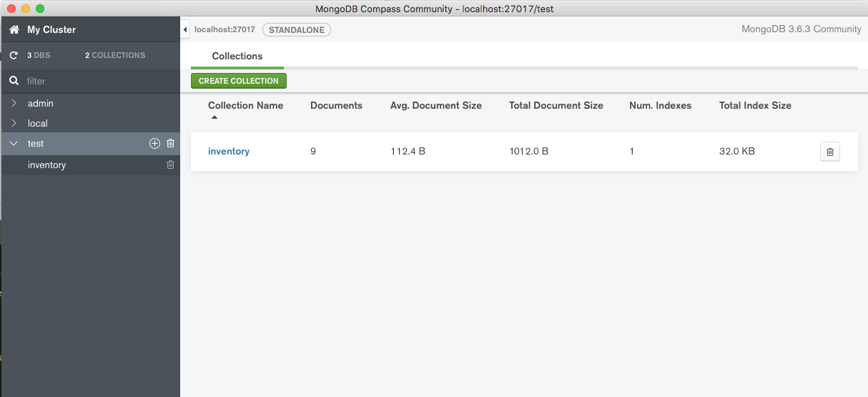Click the home icon beside My Cluster
This screenshot has width=868, height=397.
14,29
